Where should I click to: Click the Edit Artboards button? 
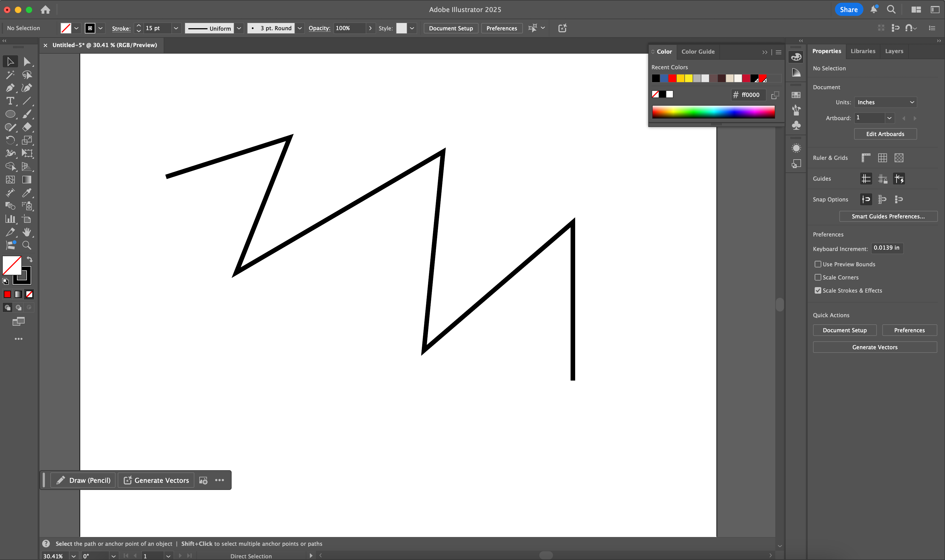(885, 134)
